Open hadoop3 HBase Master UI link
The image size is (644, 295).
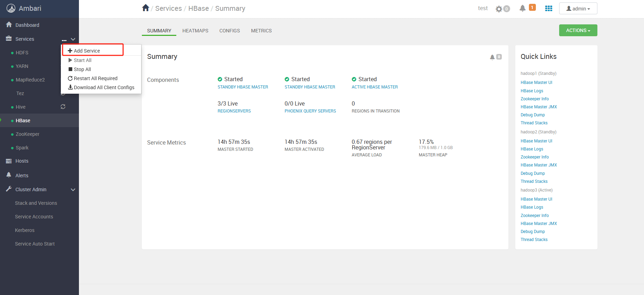[x=536, y=199]
